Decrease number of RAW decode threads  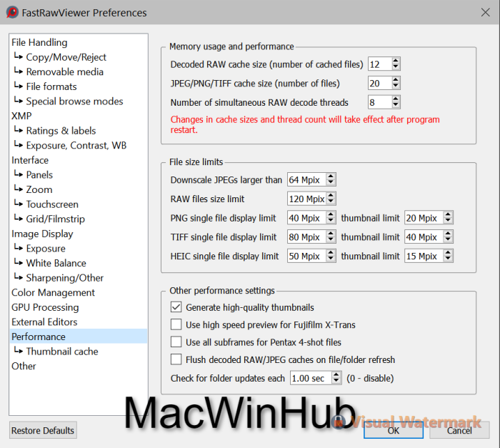396,105
